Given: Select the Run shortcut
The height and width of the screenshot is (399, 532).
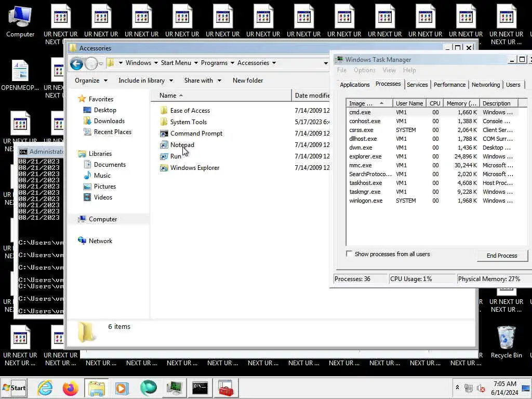Looking at the screenshot, I should click(x=170, y=156).
